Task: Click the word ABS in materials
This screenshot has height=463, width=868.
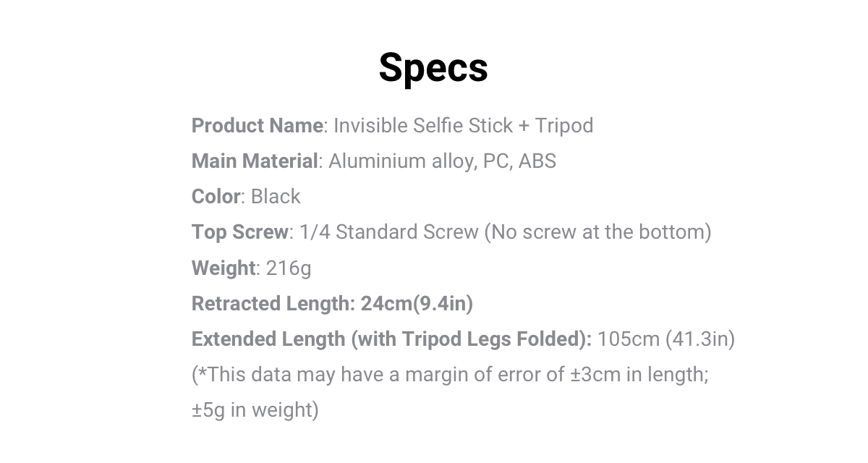Action: [537, 161]
